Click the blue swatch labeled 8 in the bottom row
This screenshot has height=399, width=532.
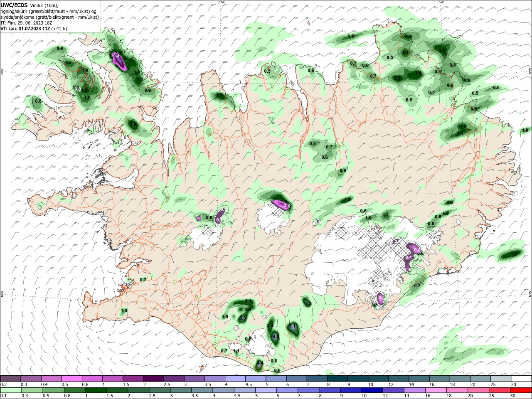click(x=330, y=390)
